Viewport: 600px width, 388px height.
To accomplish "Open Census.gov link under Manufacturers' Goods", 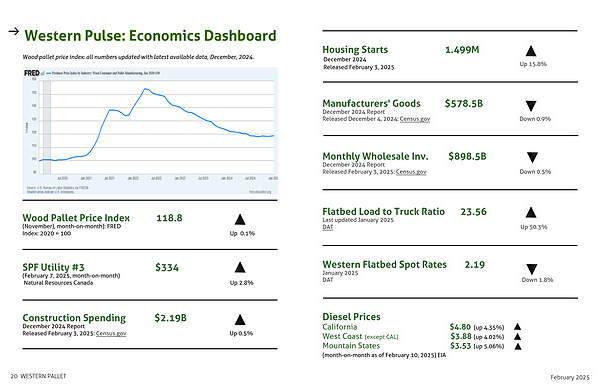I will point(415,119).
